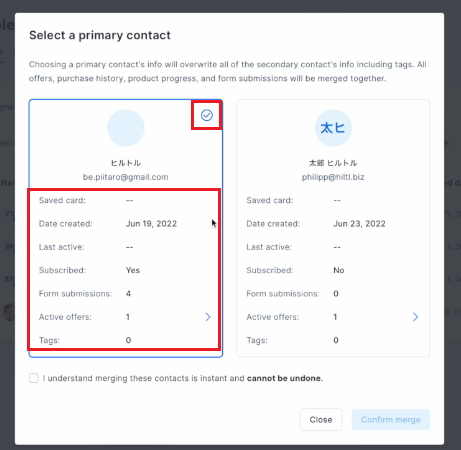
Task: Click the Close button
Action: coord(321,420)
